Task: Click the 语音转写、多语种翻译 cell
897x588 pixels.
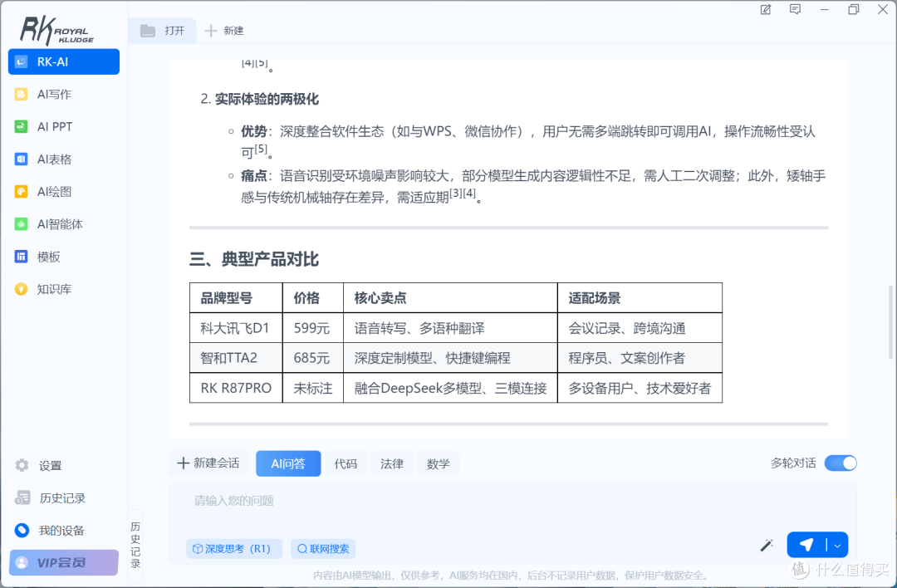Action: (x=450, y=328)
